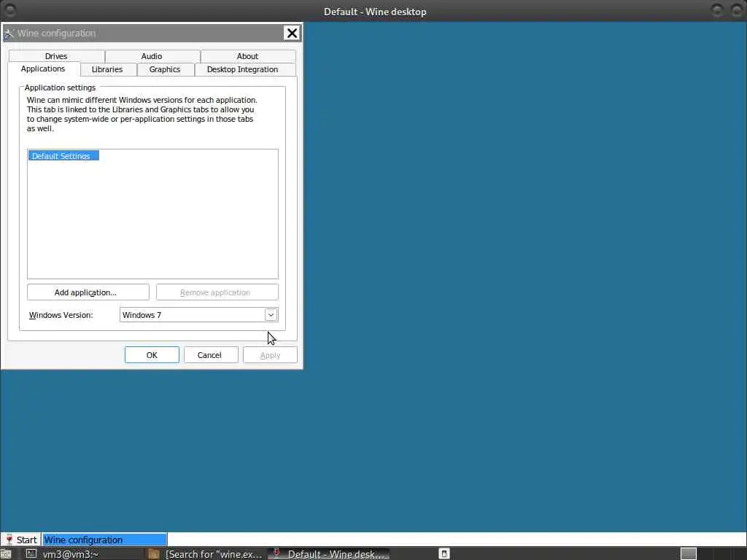
Task: Click the Add application button
Action: 88,292
